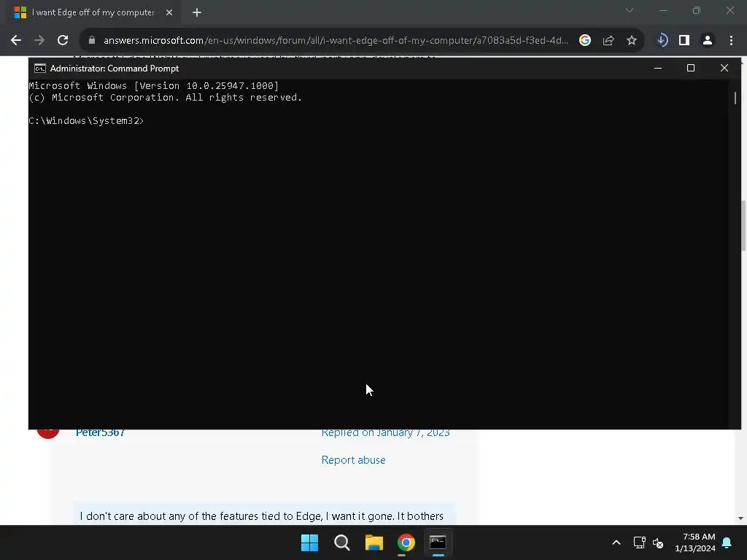
Task: Show hidden system tray icons
Action: click(x=616, y=542)
